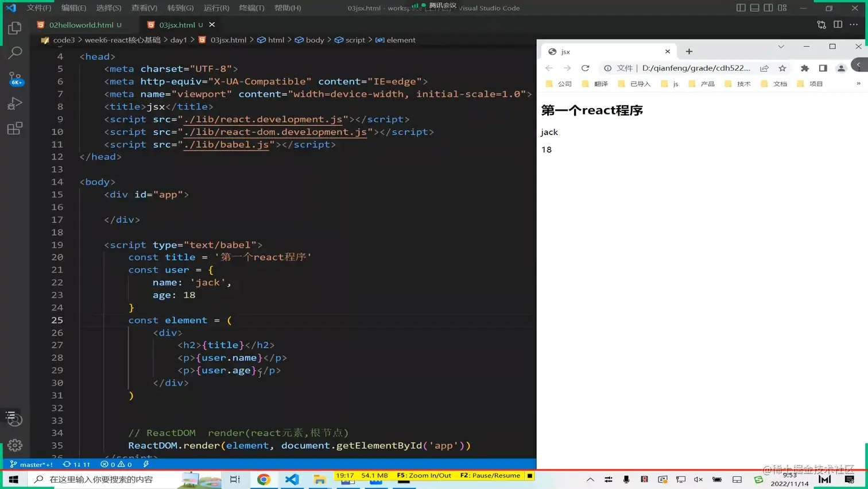Open the 编辑(E) menu
Viewport: 868px width, 489px height.
[x=73, y=8]
